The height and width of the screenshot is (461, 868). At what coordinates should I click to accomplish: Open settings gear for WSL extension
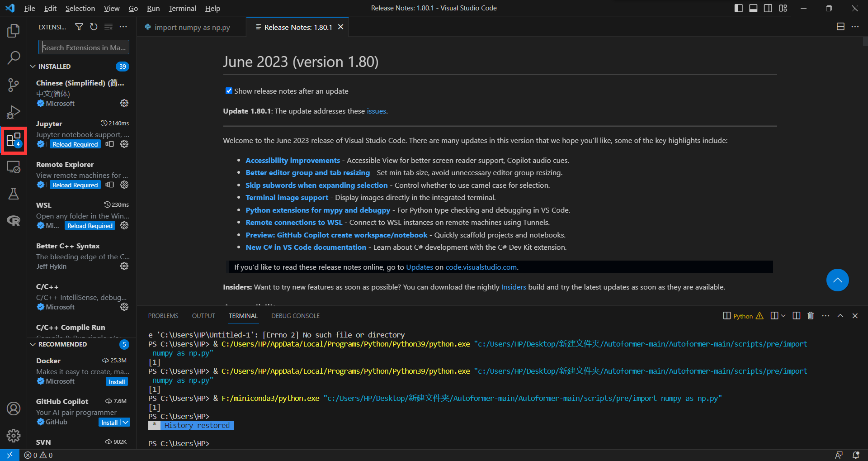pyautogui.click(x=124, y=226)
